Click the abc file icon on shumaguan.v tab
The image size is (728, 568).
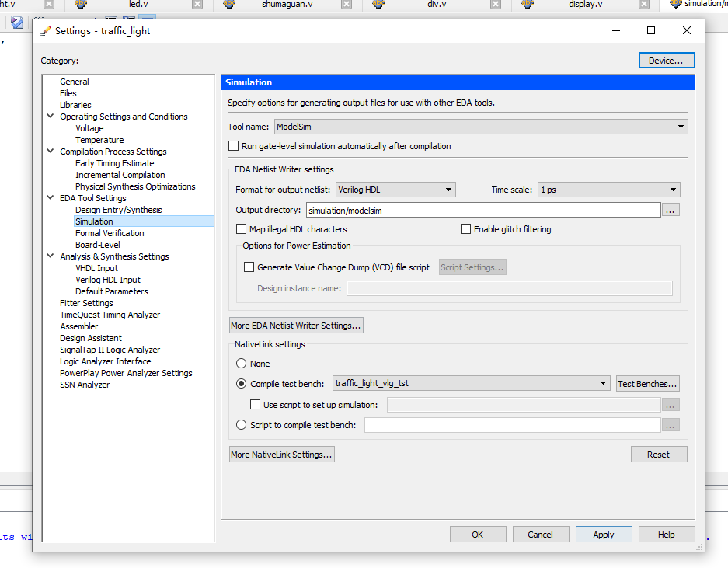pos(230,4)
